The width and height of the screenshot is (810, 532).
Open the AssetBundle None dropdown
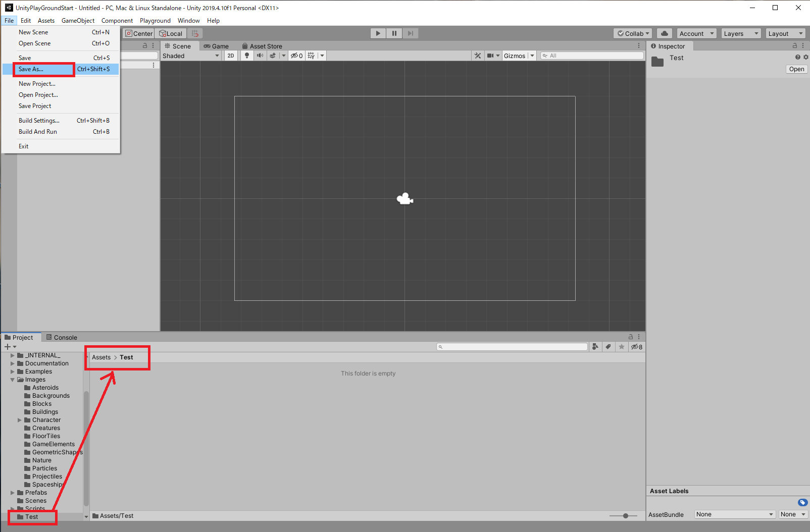point(735,514)
